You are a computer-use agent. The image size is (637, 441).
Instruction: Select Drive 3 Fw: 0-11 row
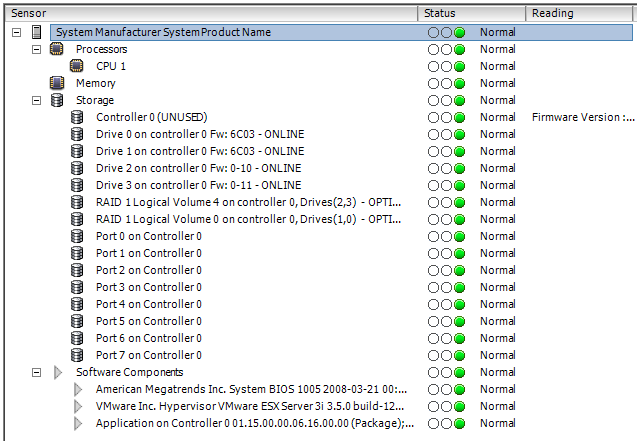(x=199, y=185)
